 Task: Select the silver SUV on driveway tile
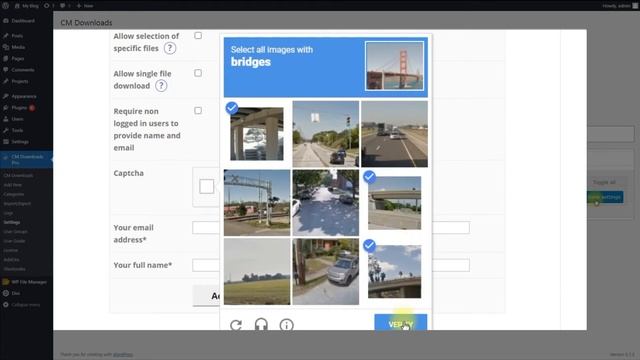326,271
